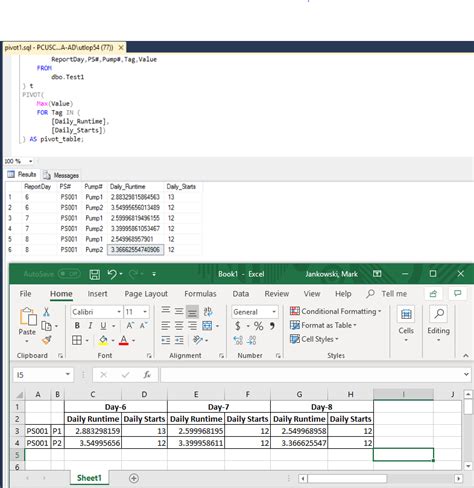Switch to the Insert ribbon tab

click(97, 294)
